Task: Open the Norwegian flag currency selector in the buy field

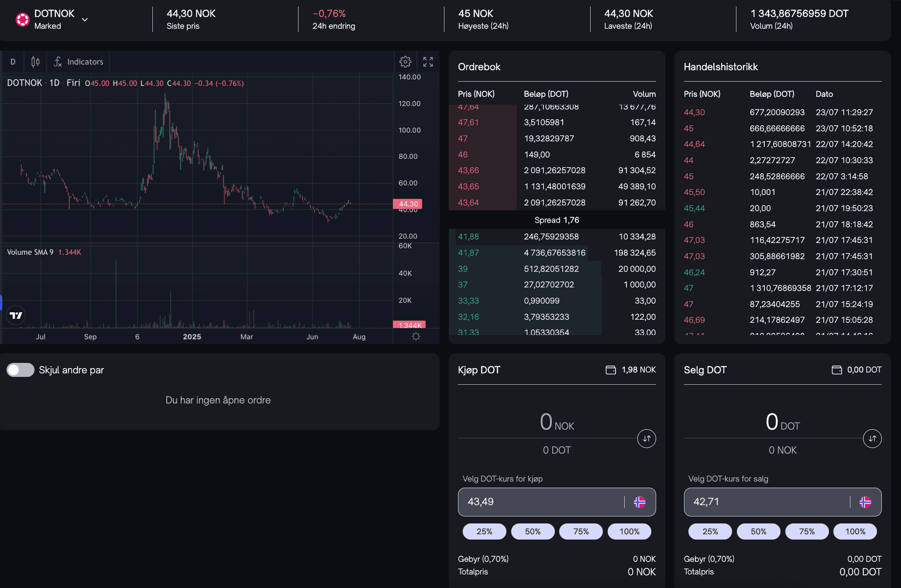Action: click(639, 502)
